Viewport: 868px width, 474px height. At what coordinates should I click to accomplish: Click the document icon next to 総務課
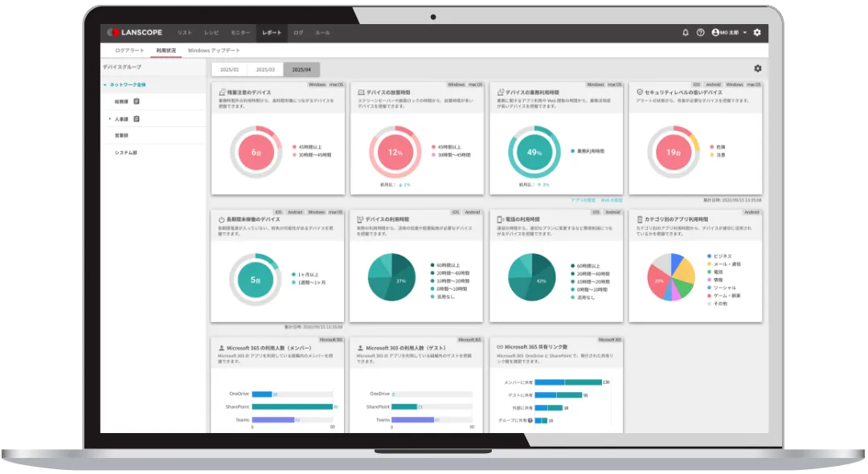[x=137, y=101]
